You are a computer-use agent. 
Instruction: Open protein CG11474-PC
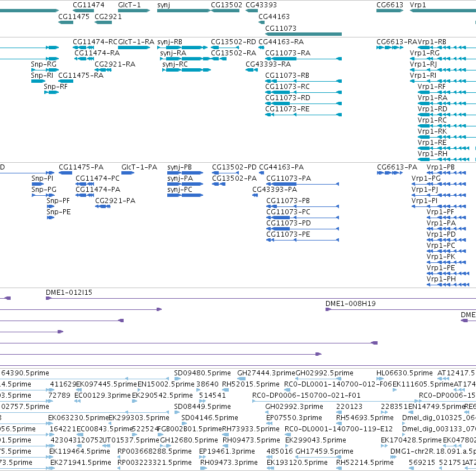click(x=84, y=184)
